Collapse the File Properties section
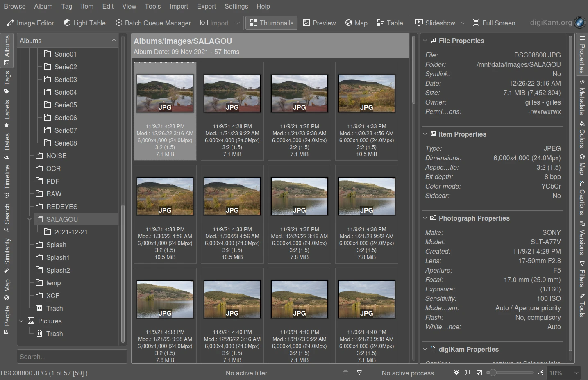Viewport: 588px width, 380px height. (425, 41)
